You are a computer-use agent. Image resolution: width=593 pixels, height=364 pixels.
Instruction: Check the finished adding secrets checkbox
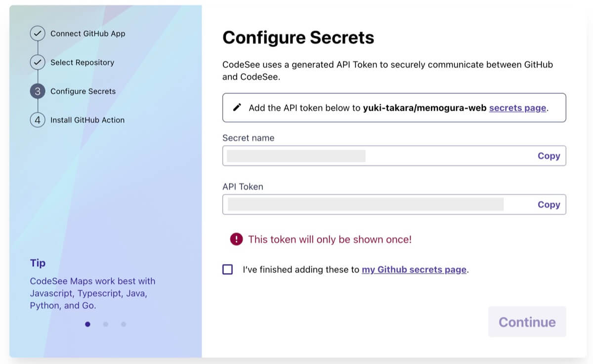tap(228, 270)
